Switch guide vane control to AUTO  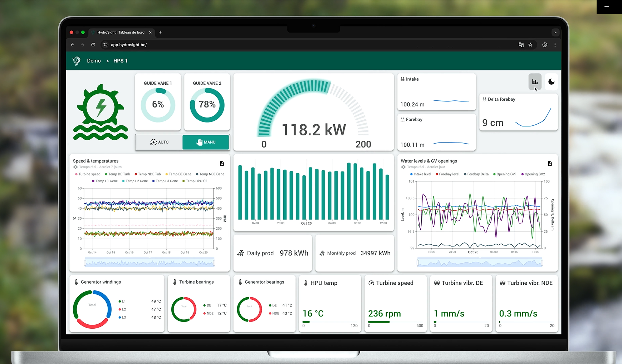pyautogui.click(x=159, y=142)
